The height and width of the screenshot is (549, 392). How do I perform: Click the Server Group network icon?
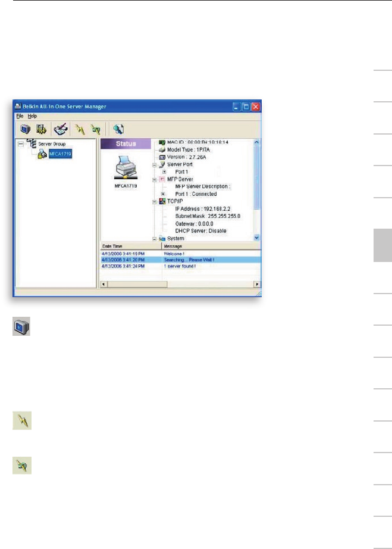coord(32,143)
